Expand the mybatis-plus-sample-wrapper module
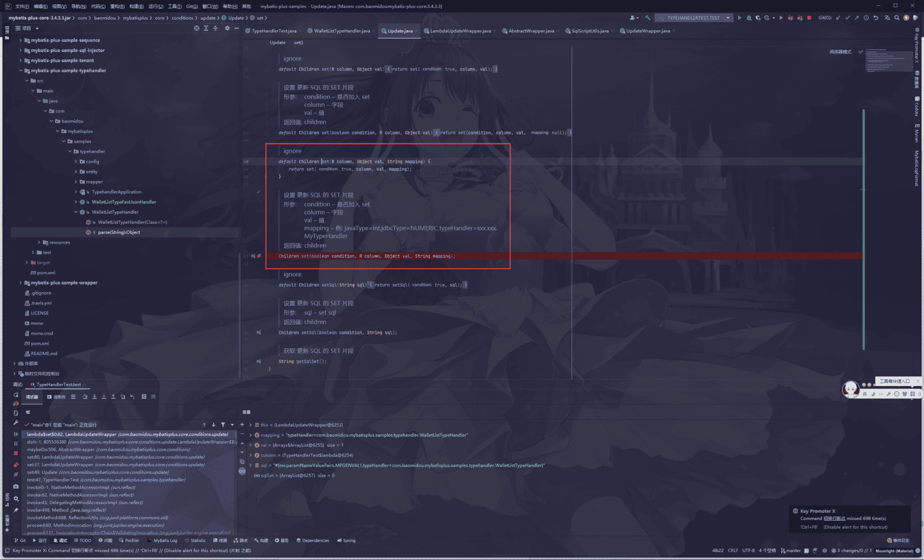 click(x=20, y=282)
